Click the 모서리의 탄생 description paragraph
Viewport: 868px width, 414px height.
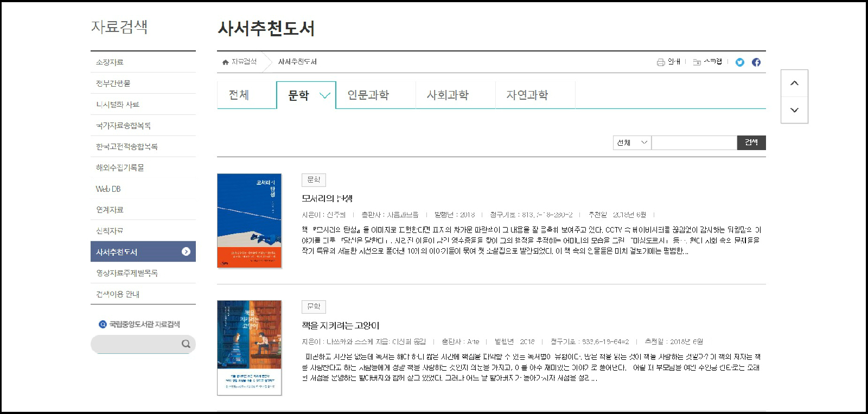point(531,241)
